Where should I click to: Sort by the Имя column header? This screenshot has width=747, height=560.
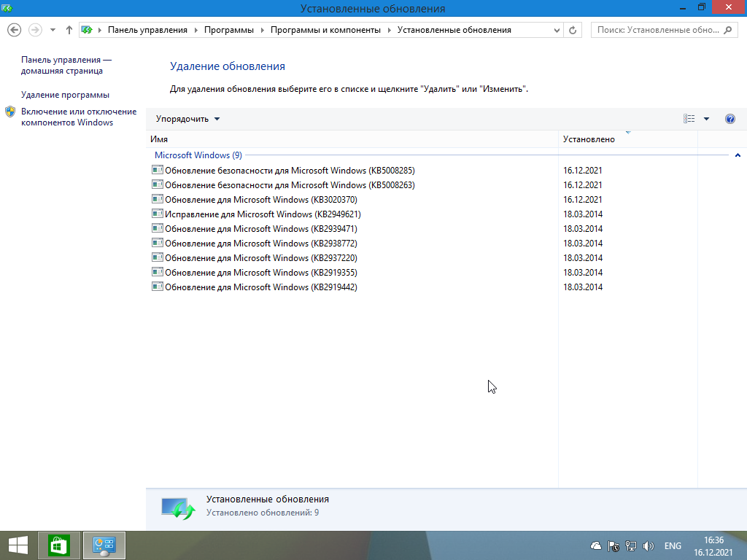[352, 139]
